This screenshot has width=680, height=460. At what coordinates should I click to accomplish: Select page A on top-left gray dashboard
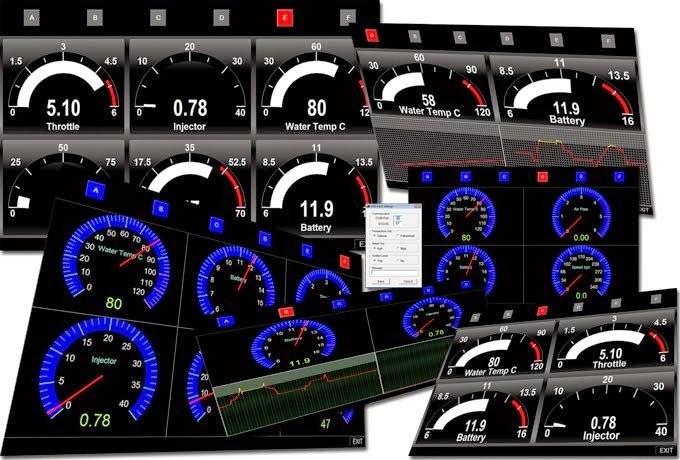(x=32, y=18)
